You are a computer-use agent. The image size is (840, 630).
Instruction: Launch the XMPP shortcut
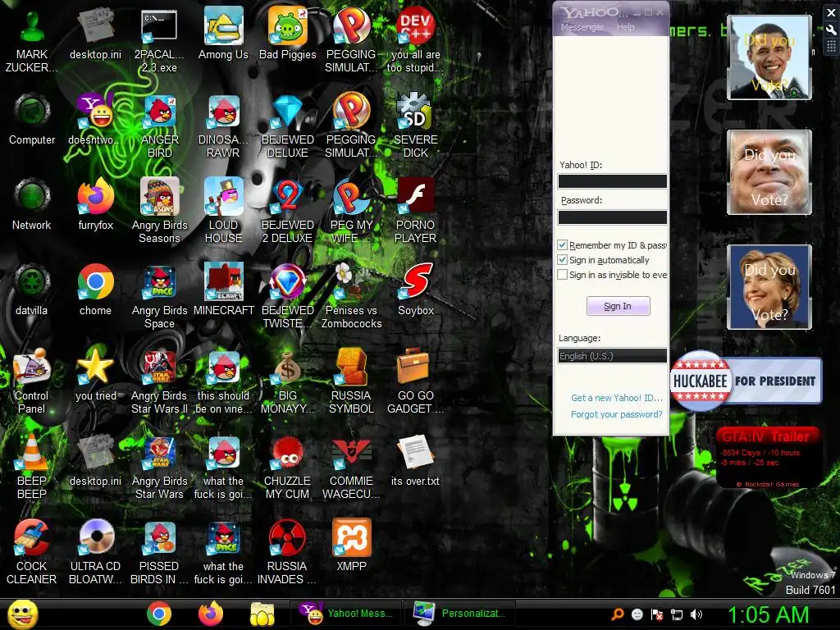click(x=351, y=546)
